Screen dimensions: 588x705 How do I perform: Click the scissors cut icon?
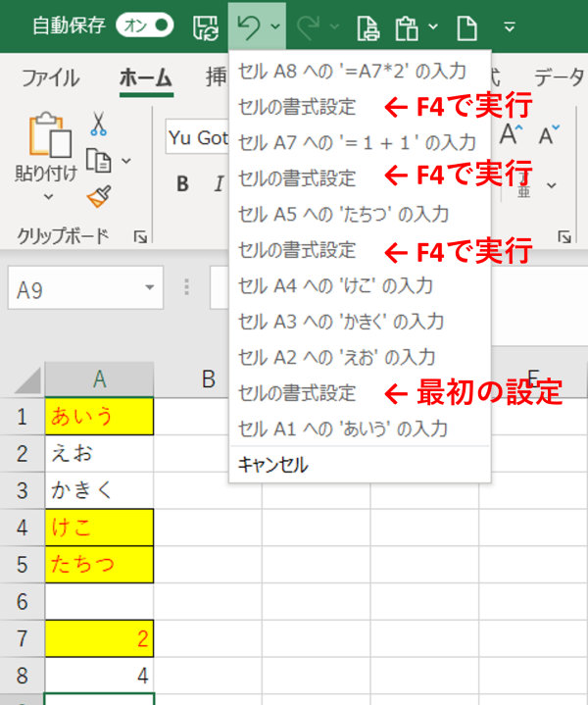click(99, 124)
